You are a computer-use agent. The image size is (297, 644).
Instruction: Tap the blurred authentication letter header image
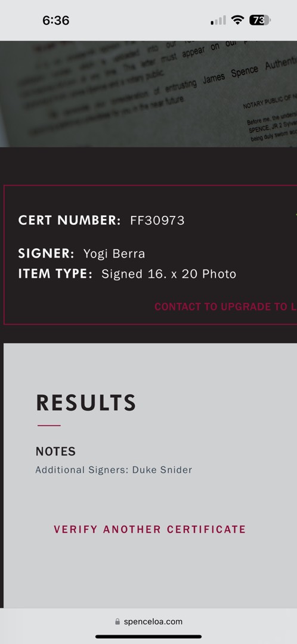(148, 94)
